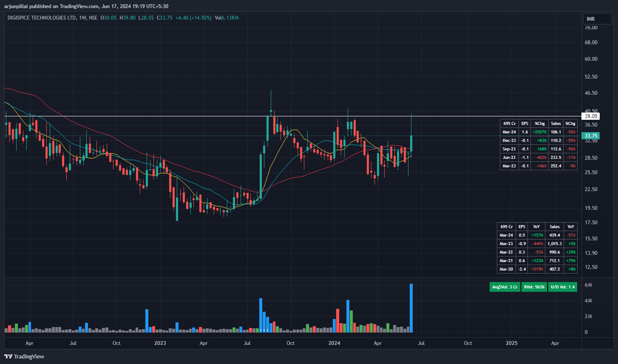This screenshot has width=618, height=364.
Task: Click the 4M volume axis label
Action: pos(589,301)
